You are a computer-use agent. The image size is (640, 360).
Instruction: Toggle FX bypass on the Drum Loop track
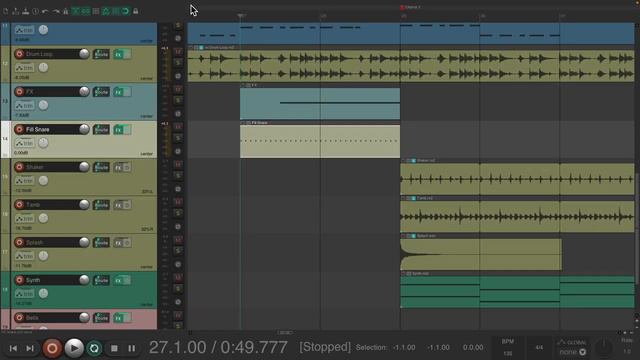pos(127,54)
